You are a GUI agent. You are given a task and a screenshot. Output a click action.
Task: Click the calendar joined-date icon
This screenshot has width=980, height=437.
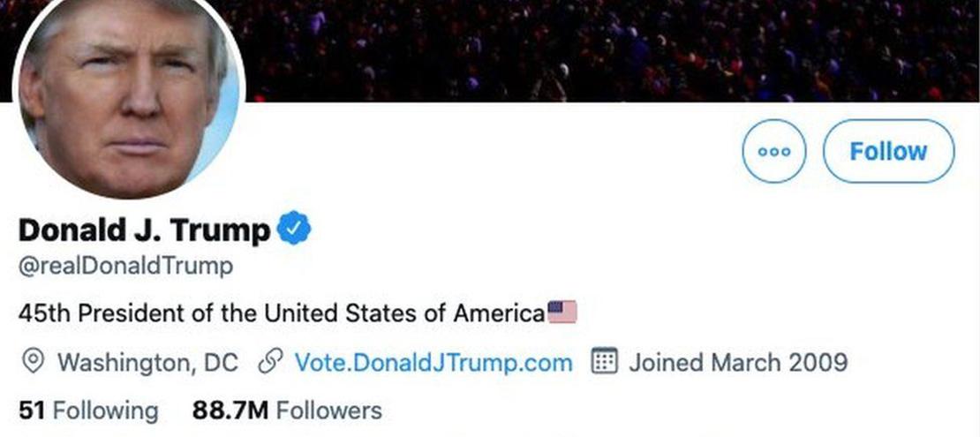[x=604, y=362]
